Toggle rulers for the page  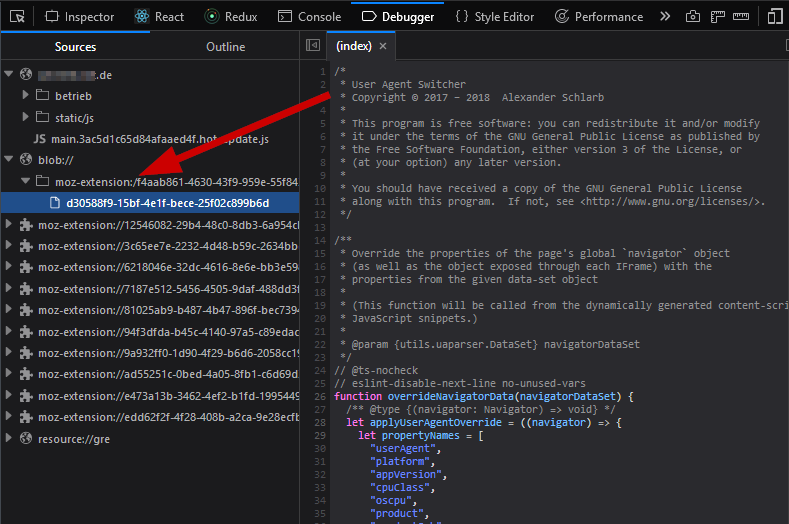click(x=718, y=17)
